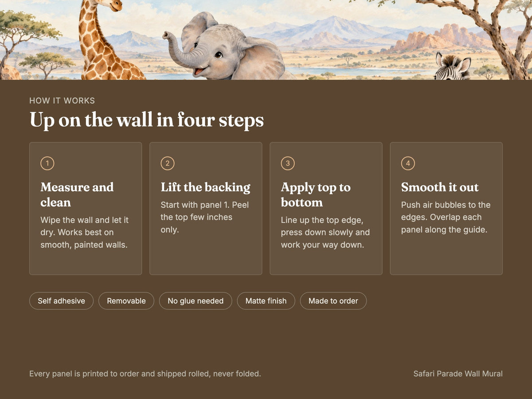Click the Up on the wall headline
This screenshot has height=399, width=532.
pyautogui.click(x=147, y=120)
